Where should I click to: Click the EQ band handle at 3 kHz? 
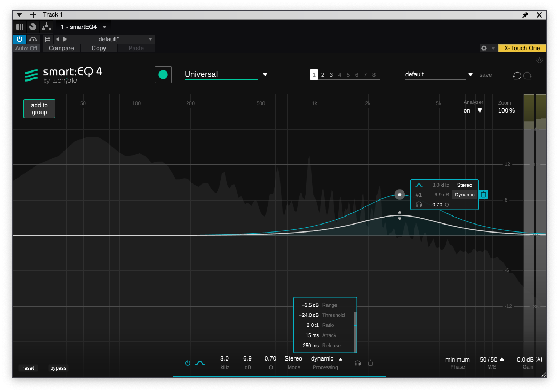click(x=400, y=195)
